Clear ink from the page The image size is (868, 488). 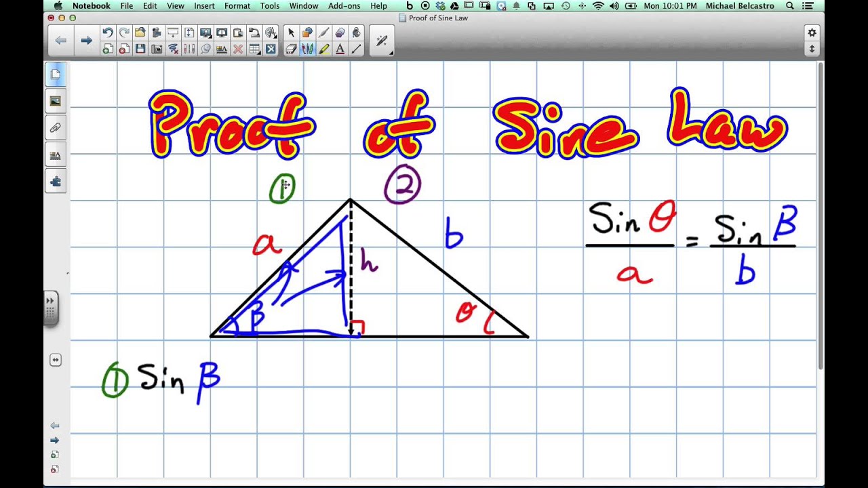click(x=173, y=49)
